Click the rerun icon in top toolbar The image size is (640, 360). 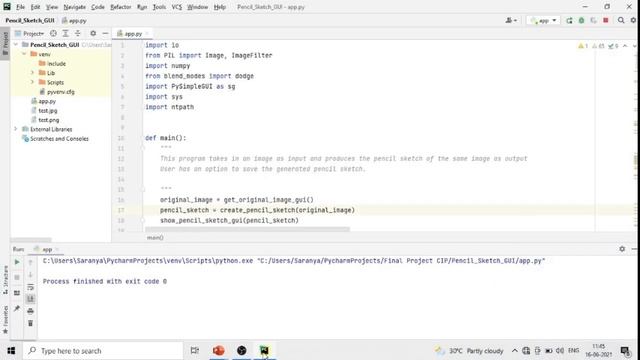point(569,20)
